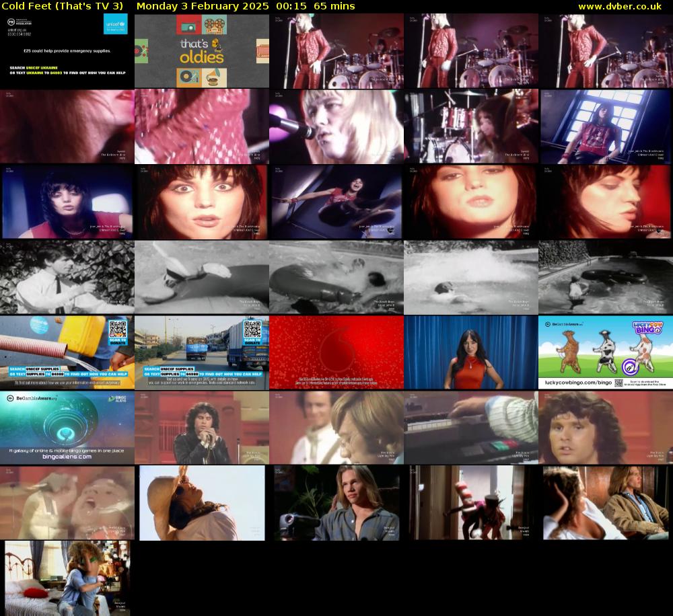Image resolution: width=673 pixels, height=616 pixels.
Task: Select the black-and-white water splash thumbnail
Action: 471,277
